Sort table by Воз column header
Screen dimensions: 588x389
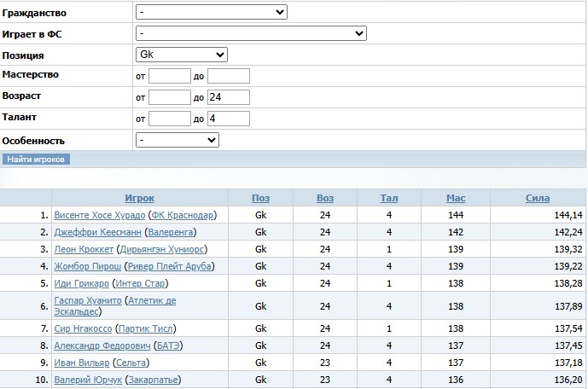(x=325, y=198)
